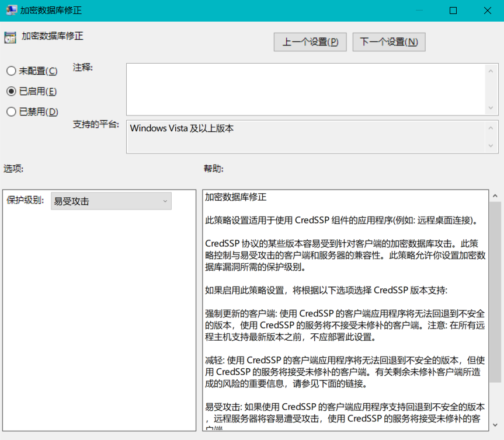This screenshot has height=440, width=504.
Task: Minimize the 加密数据库修正 window
Action: (x=419, y=11)
